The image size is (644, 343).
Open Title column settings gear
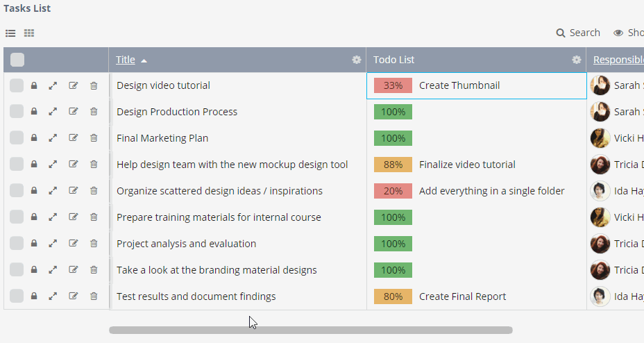point(357,60)
